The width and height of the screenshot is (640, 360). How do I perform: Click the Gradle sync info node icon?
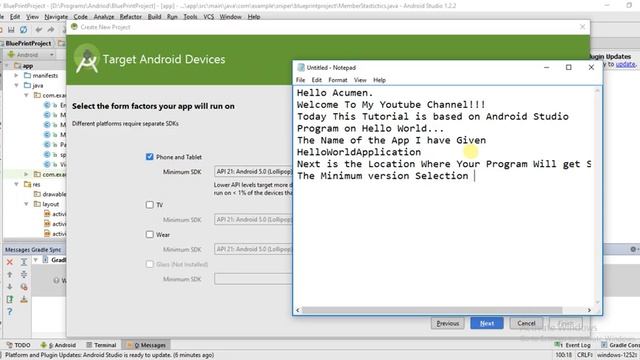[x=45, y=260]
